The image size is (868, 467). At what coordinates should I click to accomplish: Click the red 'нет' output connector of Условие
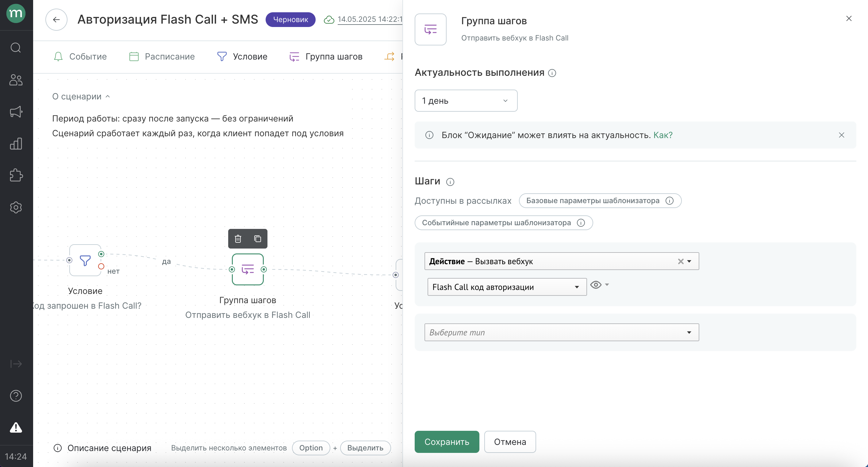(x=101, y=266)
